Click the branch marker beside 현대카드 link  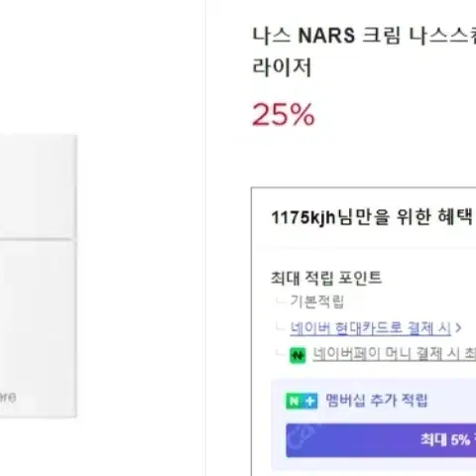tap(280, 326)
